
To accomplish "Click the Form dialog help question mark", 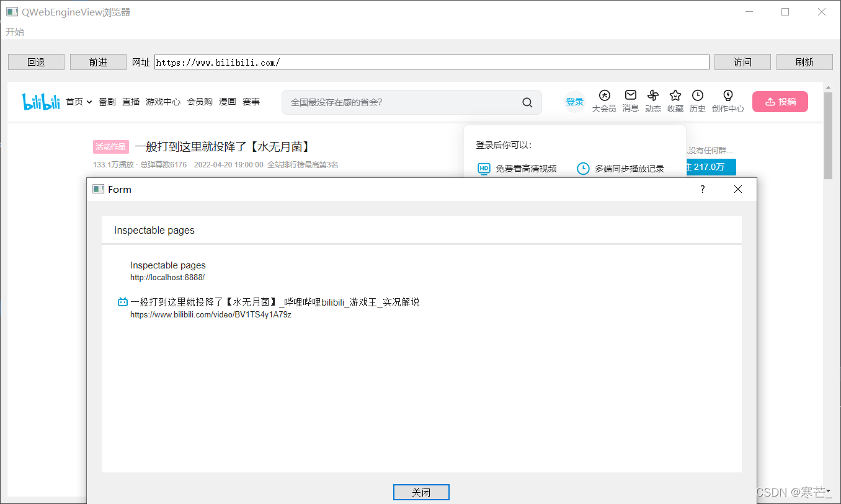I will [702, 190].
